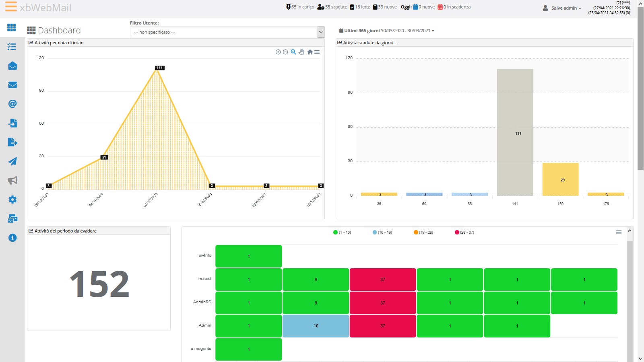Click the page scrollbar down arrow
The height and width of the screenshot is (362, 644).
[x=640, y=358]
